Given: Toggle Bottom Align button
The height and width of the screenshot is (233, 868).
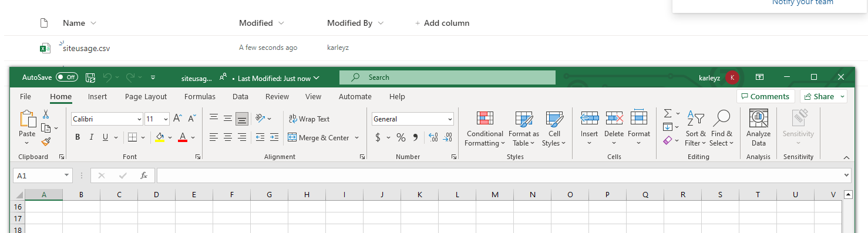Looking at the screenshot, I should coord(241,119).
